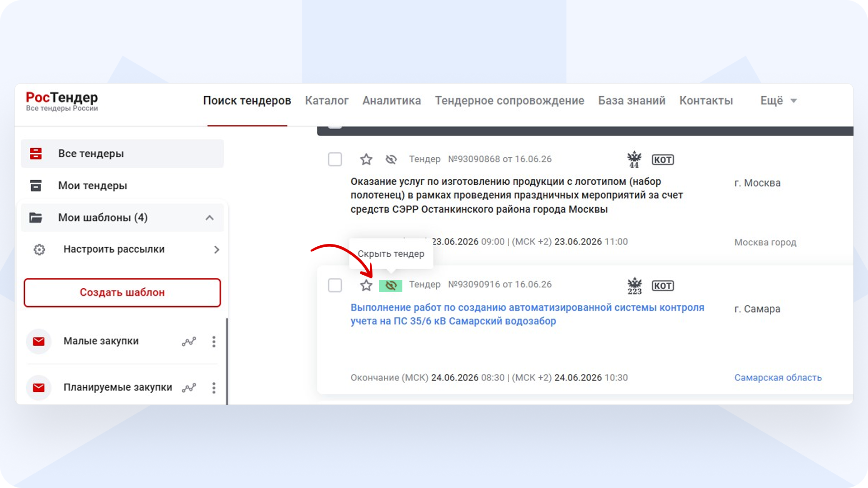The image size is (868, 488).
Task: Open tender about изготовлению продукции с логотипом
Action: [517, 196]
